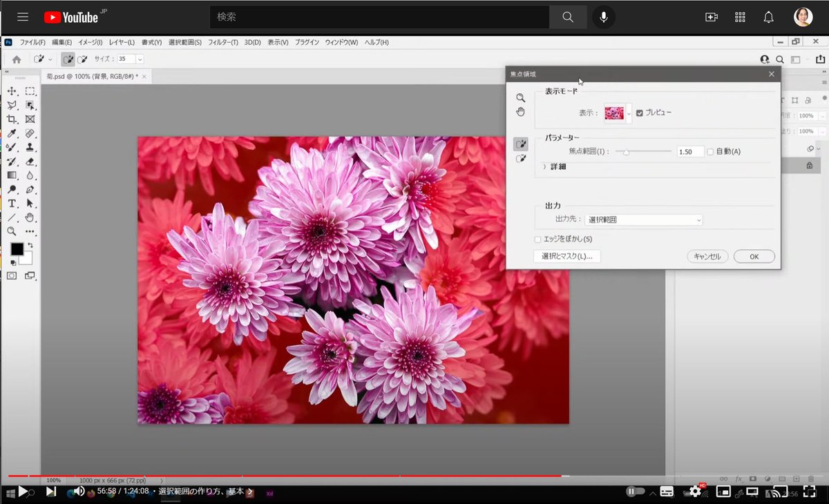The image size is (829, 504).
Task: Choose the Eyedropper tool
Action: point(12,133)
